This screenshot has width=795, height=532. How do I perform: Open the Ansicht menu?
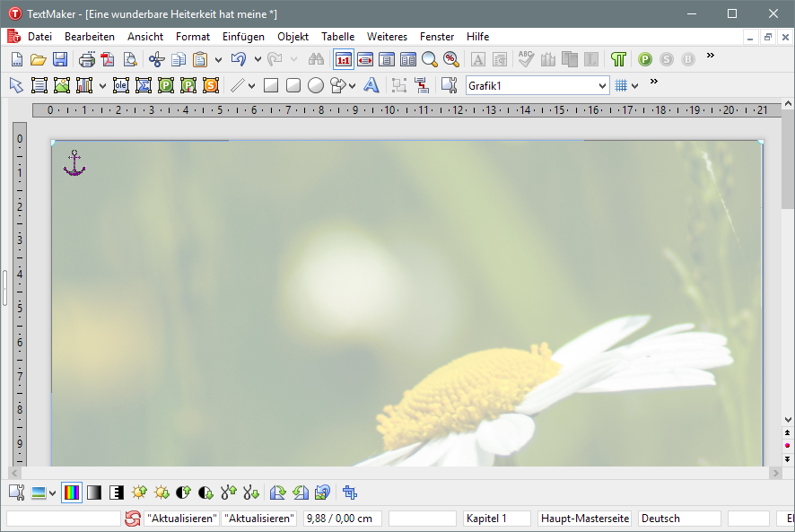(x=145, y=37)
